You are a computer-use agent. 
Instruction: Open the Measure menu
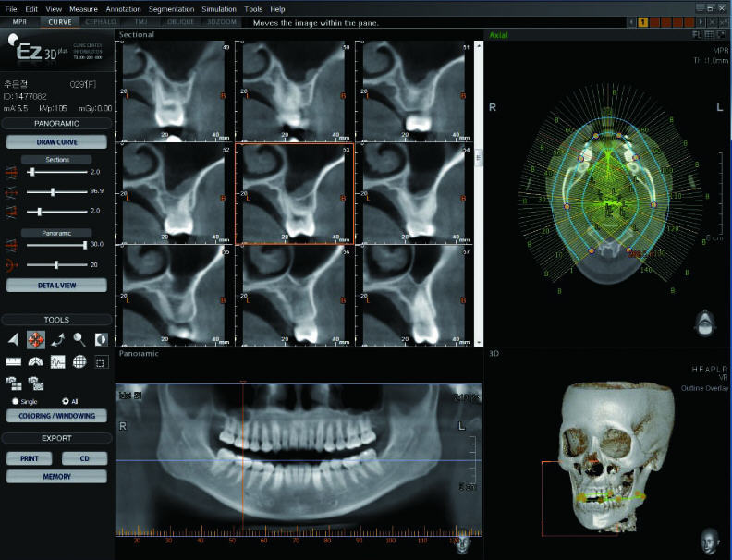[x=83, y=9]
